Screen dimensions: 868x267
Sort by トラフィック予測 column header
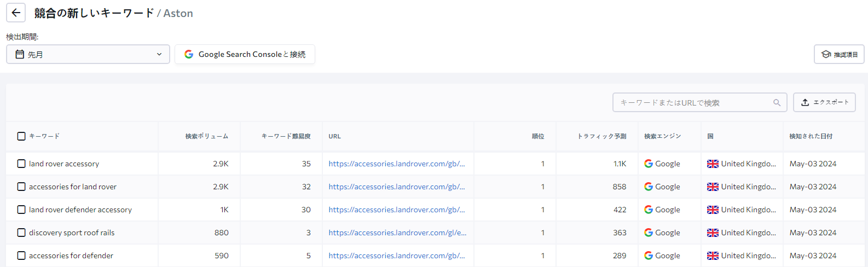pyautogui.click(x=602, y=136)
